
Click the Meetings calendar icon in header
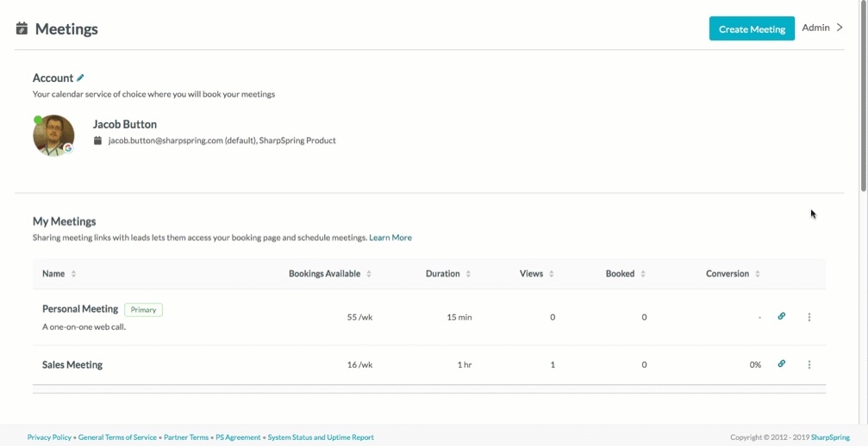pyautogui.click(x=22, y=28)
